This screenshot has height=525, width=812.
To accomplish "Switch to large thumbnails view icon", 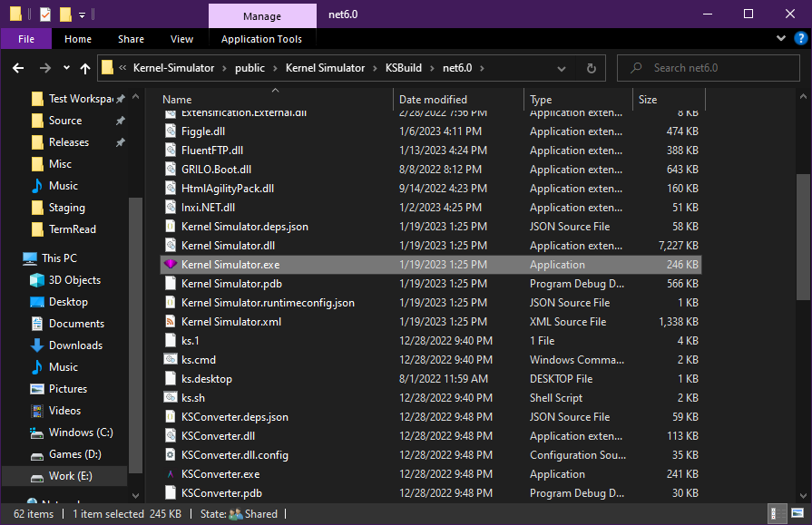I will [x=796, y=514].
